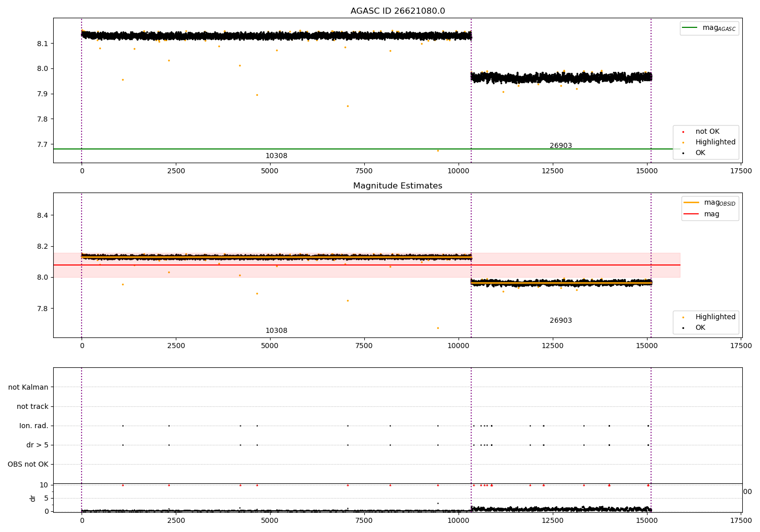
Task: Click the 'Ion. rad.' row label
Action: pos(34,426)
